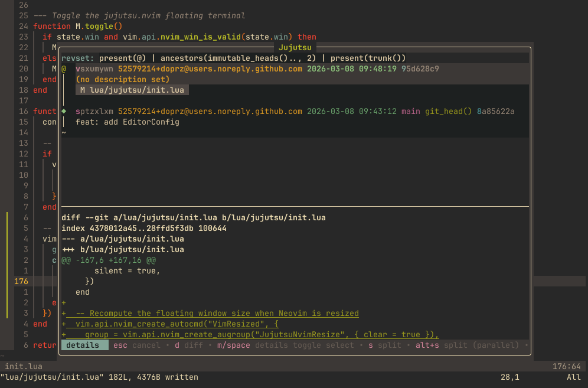This screenshot has height=388, width=588.
Task: Click init.lua in the status line
Action: point(24,366)
